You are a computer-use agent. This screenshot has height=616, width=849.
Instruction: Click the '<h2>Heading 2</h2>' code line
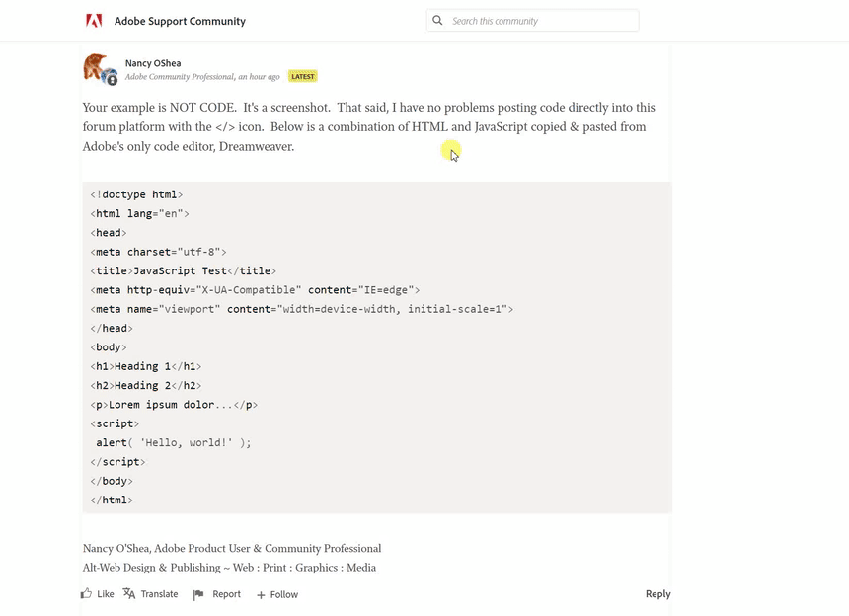[x=146, y=385]
